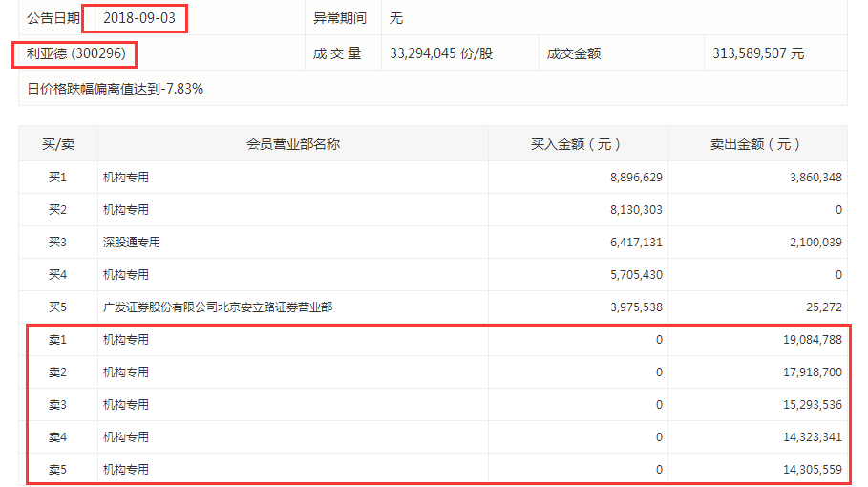Click the 卖1 sell amount 19,084,788
Viewport: 868px width, 487px height.
click(812, 339)
